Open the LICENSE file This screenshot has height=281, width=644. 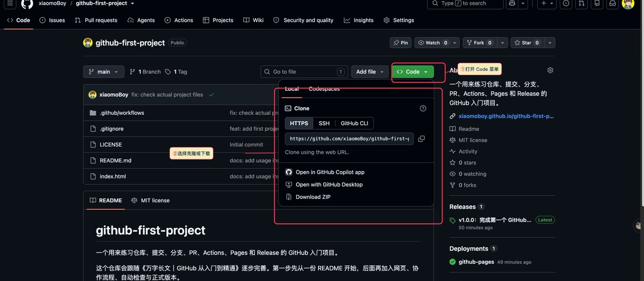point(111,145)
